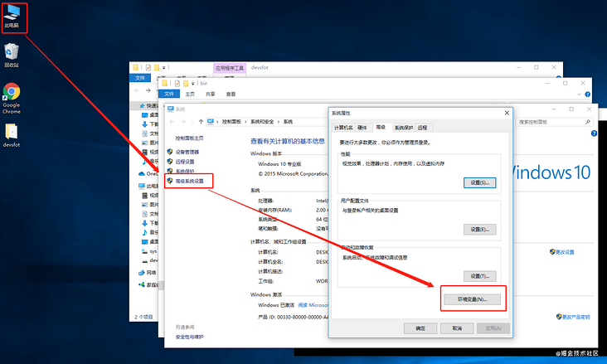Screen dimensions: 607x364
Task: Open the 查看 ribbon tab in the bin window
Action: point(231,94)
